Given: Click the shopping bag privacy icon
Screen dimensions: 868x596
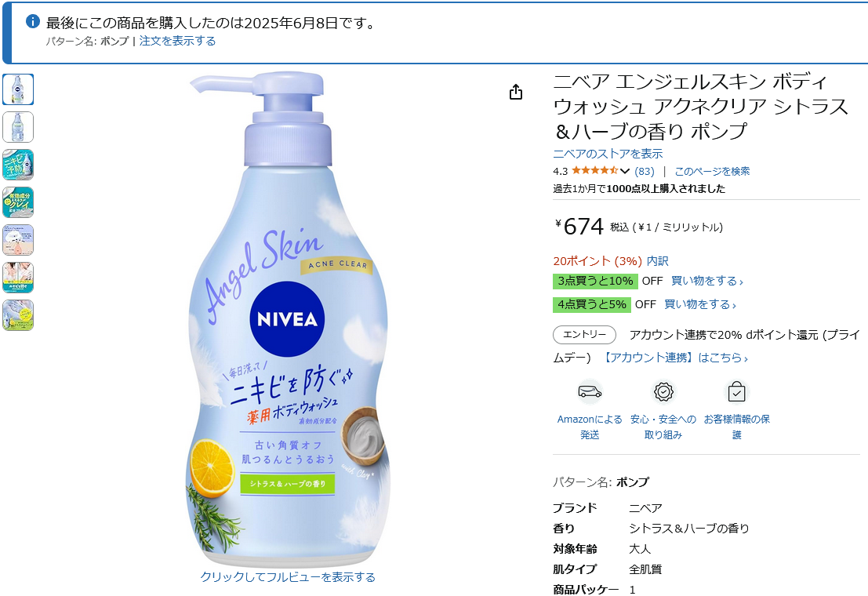Looking at the screenshot, I should click(x=736, y=392).
